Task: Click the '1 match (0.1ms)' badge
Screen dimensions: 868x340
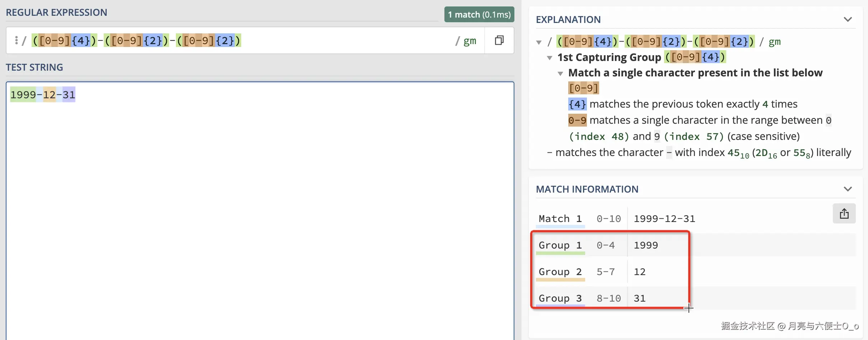Action: (479, 15)
